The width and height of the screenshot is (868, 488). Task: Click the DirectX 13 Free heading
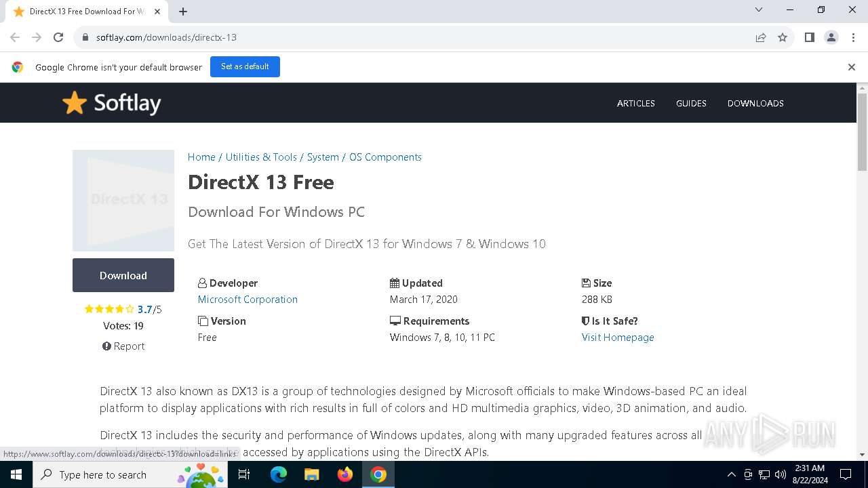(260, 182)
